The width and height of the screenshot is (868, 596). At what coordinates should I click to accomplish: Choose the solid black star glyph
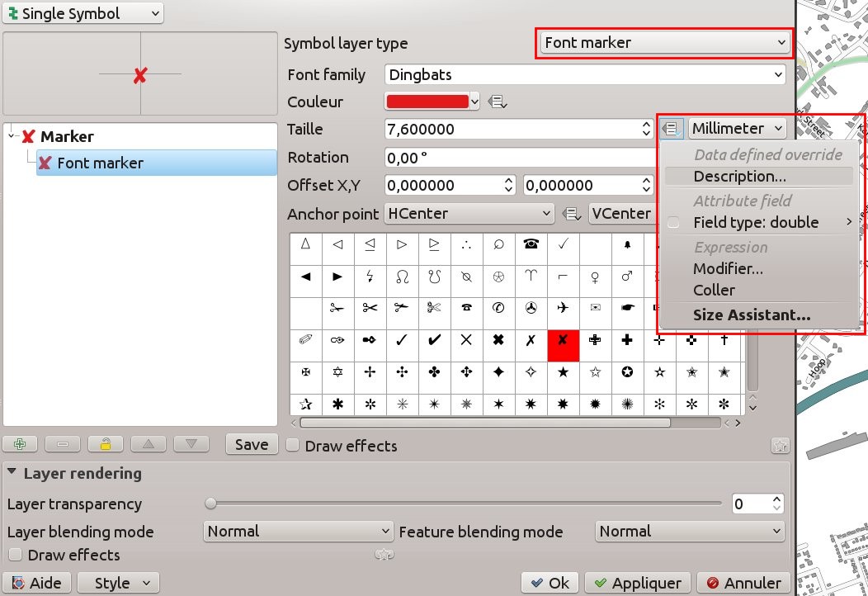click(x=563, y=372)
